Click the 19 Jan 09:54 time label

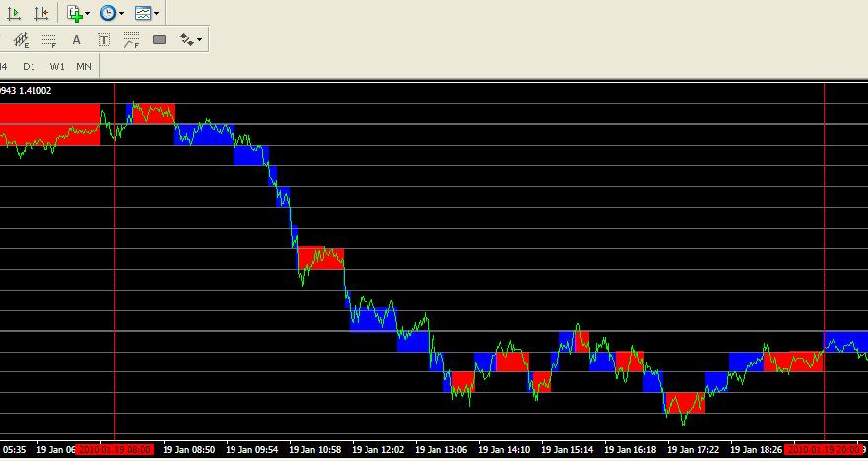(252, 449)
